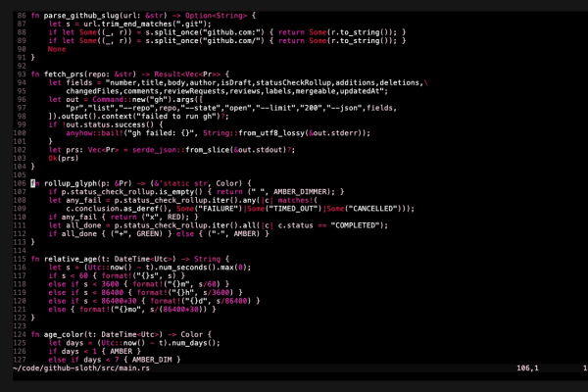This screenshot has height=392, width=588.
Task: Click serde_json::from_slice call
Action: point(180,150)
